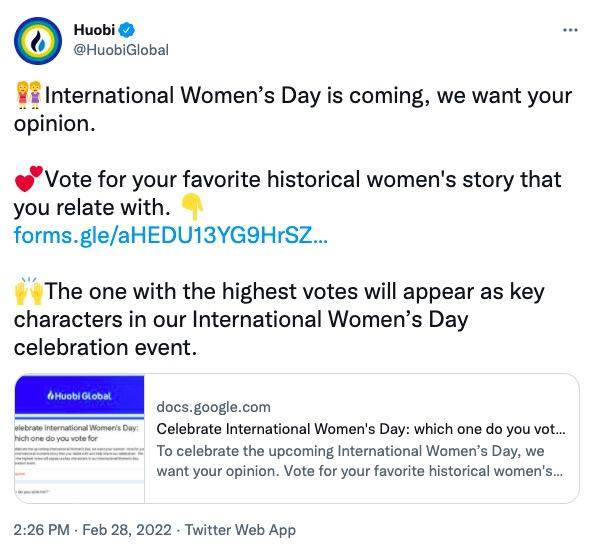The image size is (592, 550).
Task: Click the Vote for your favorite historical text
Action: (288, 193)
